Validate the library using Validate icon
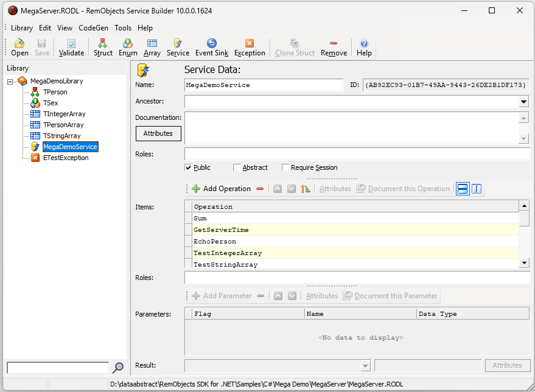535x392 pixels. (x=71, y=47)
